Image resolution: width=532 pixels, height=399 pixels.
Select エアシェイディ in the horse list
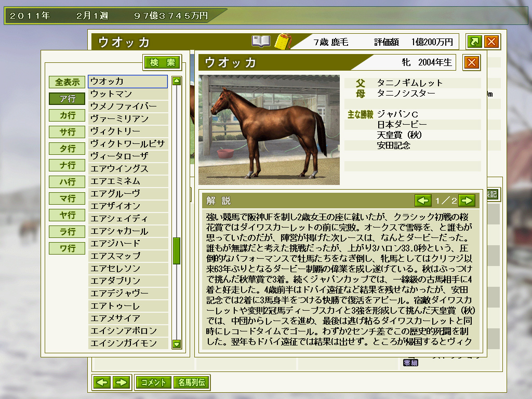click(x=128, y=219)
